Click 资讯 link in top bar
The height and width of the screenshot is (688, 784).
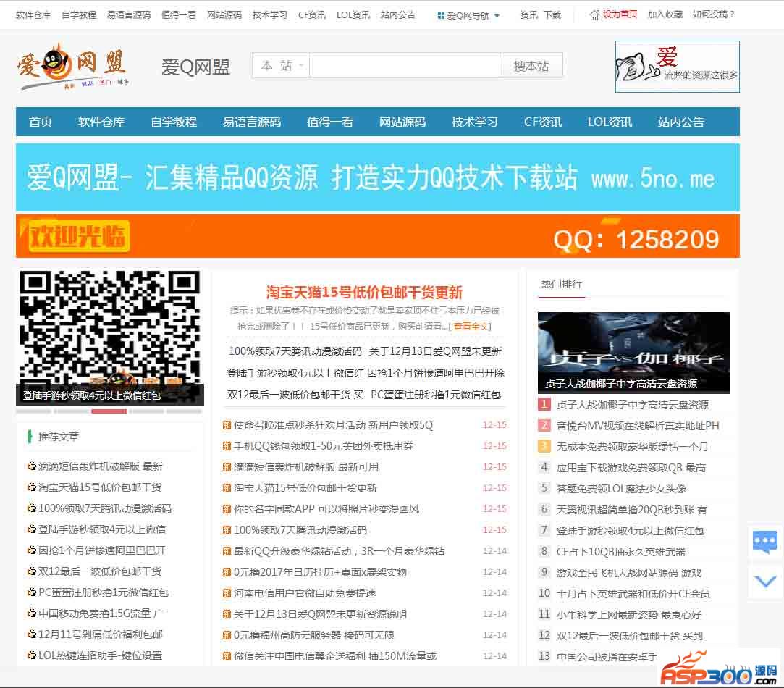[529, 15]
